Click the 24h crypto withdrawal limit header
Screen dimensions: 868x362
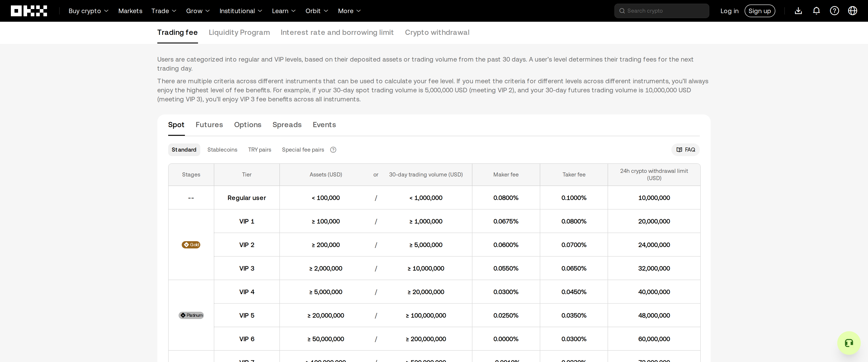click(x=654, y=175)
